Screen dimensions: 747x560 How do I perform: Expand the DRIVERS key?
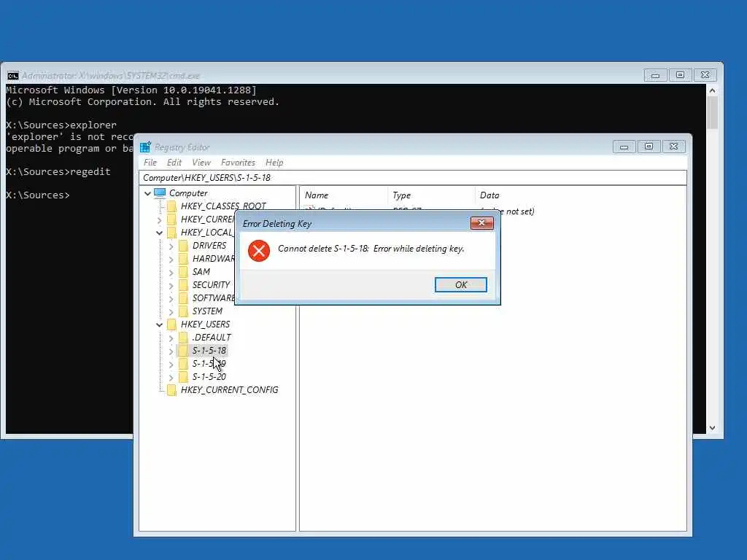(x=171, y=246)
